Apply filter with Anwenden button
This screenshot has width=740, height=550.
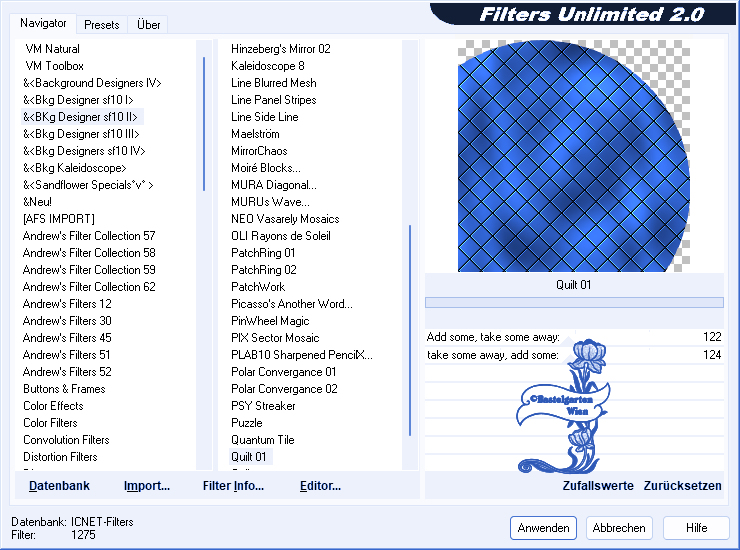click(543, 528)
